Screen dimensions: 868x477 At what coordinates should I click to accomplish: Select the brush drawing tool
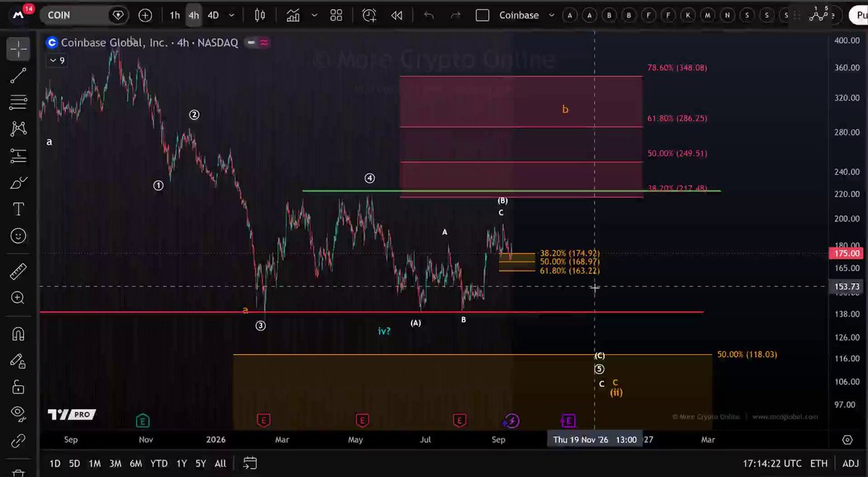18,182
